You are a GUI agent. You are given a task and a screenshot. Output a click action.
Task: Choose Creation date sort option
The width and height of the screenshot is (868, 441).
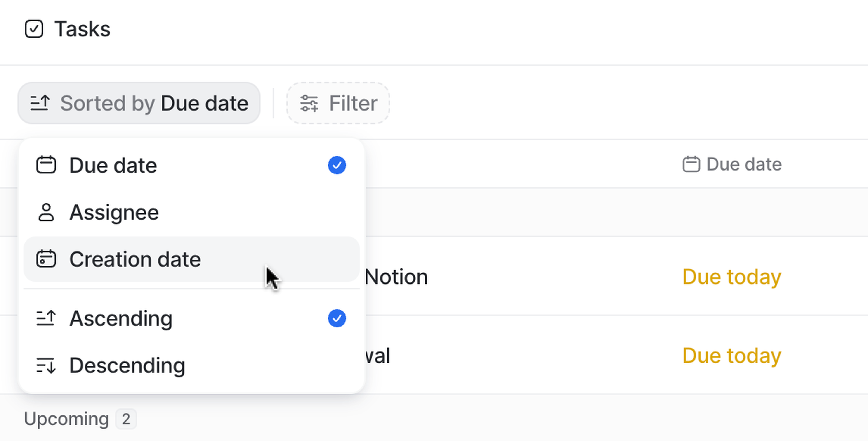click(x=135, y=259)
